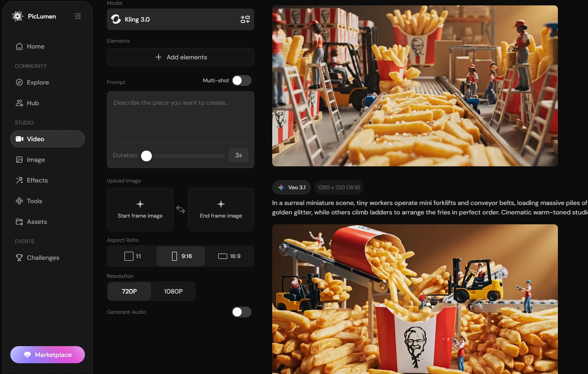
Task: Click the sparkle icon in End frame image
Action: tap(221, 204)
